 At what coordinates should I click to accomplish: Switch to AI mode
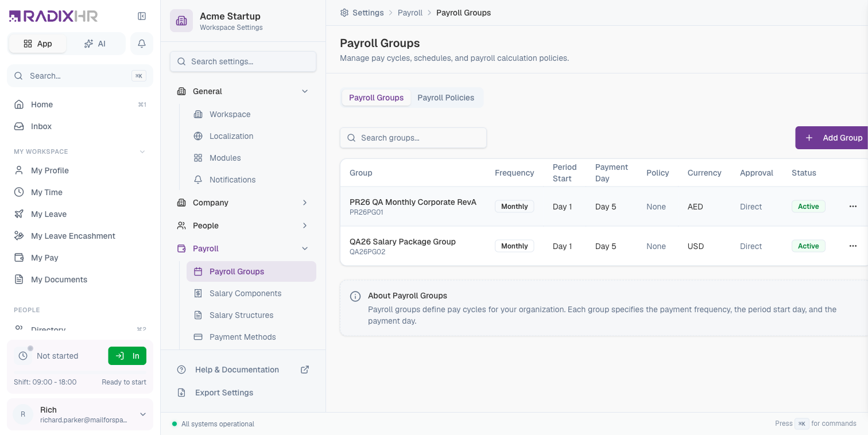coord(95,44)
